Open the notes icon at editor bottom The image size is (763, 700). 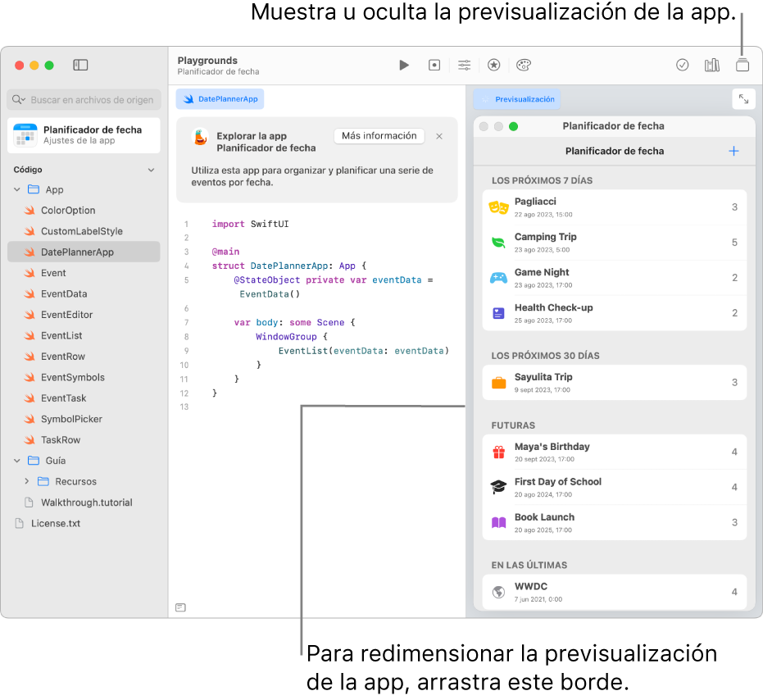(x=180, y=607)
